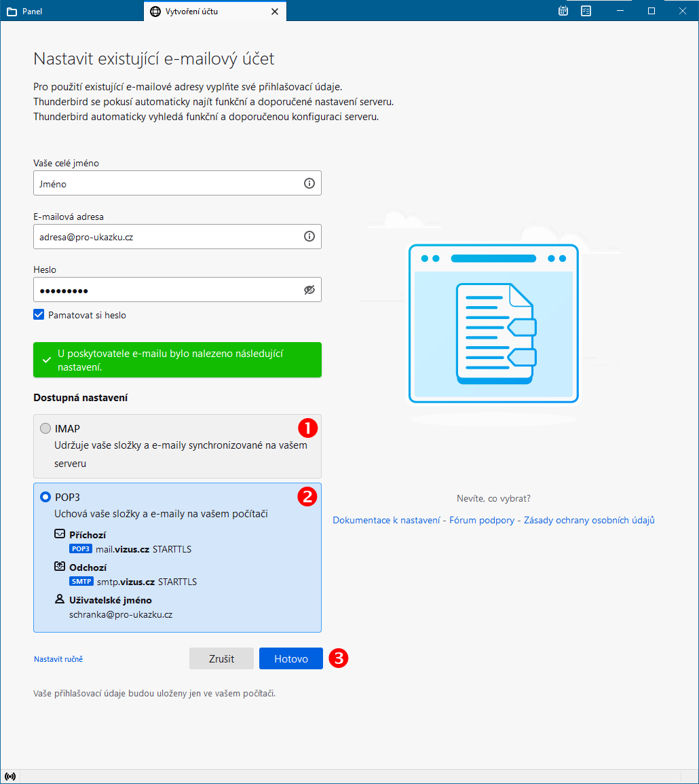
Task: Open the tasks icon in title bar
Action: (x=586, y=11)
